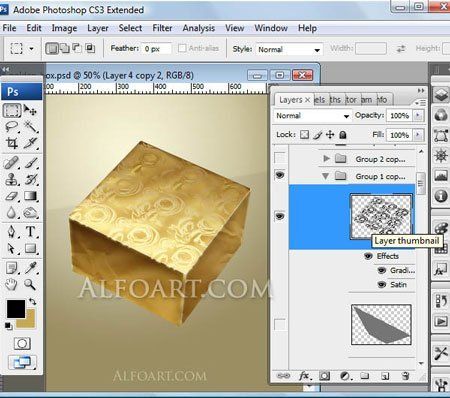
Task: Add a layer style with fx button
Action: [x=304, y=376]
